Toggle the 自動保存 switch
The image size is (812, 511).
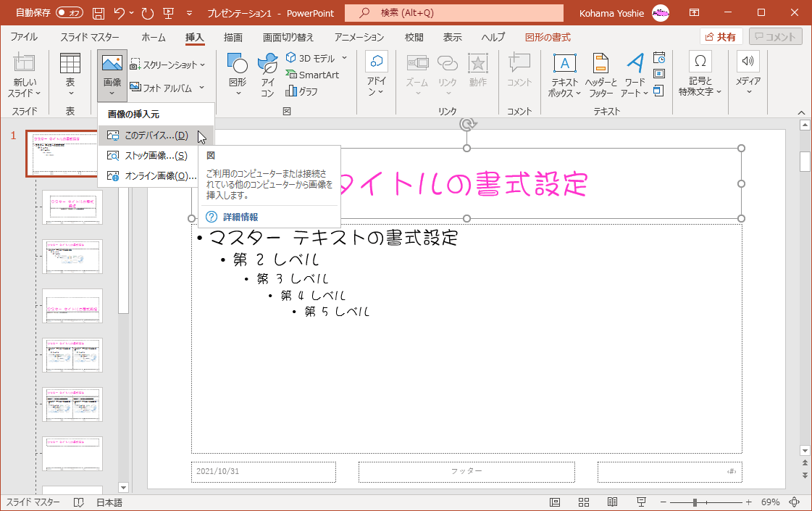click(69, 13)
